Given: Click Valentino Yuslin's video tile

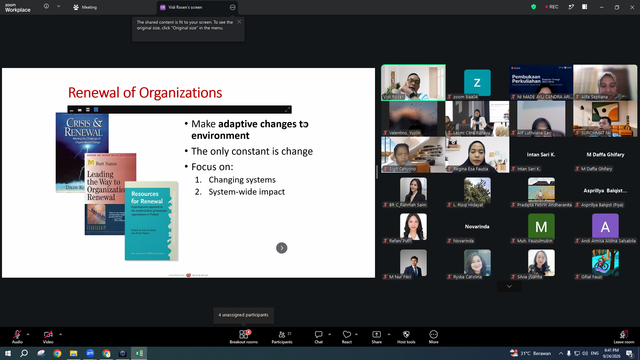Looking at the screenshot, I should [x=413, y=118].
